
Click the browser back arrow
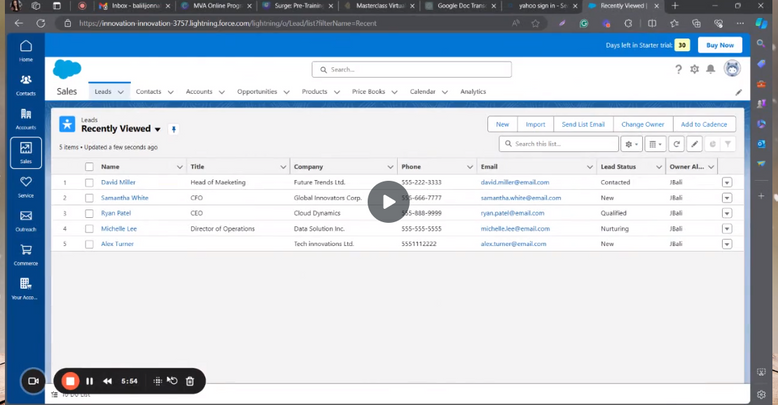click(19, 23)
